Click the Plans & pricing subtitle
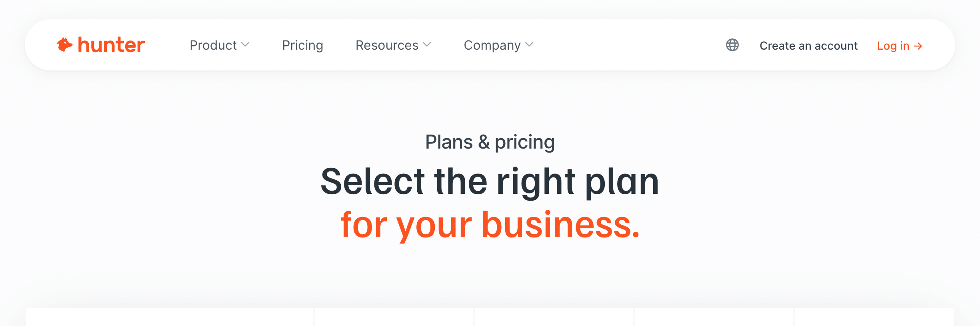Image resolution: width=980 pixels, height=326 pixels. [x=490, y=142]
